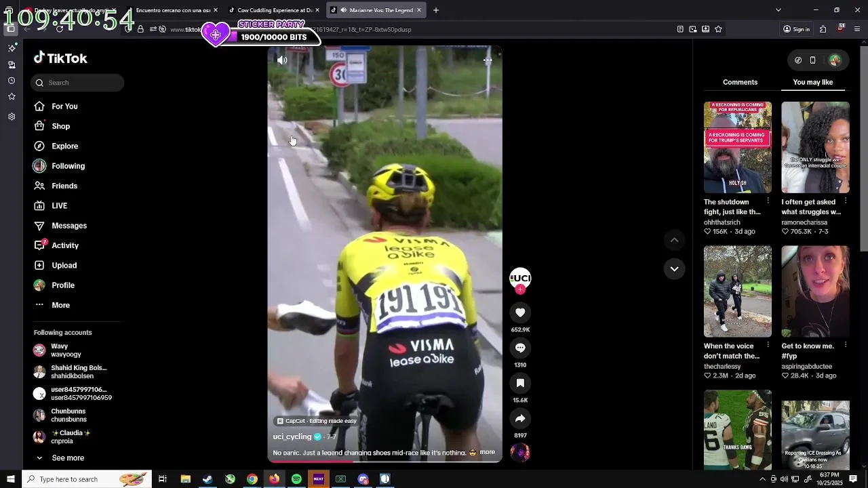Open the UCI creator avatar beside video

520,278
